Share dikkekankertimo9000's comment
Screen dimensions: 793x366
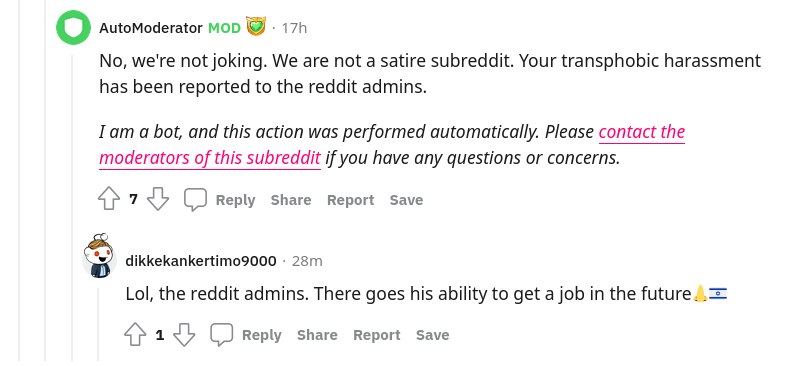(317, 335)
